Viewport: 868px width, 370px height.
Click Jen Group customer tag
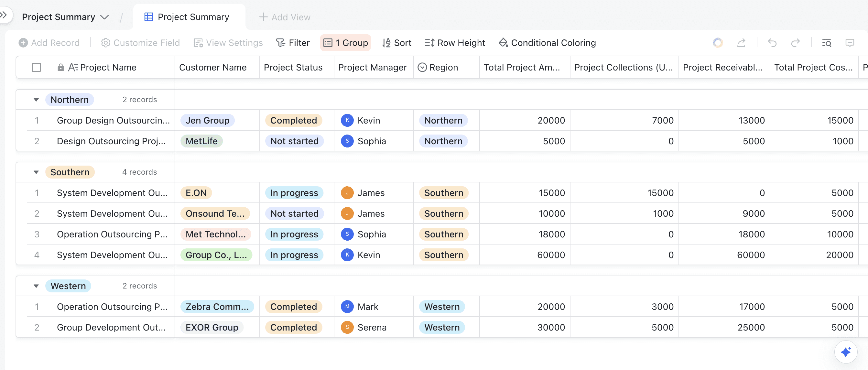207,120
